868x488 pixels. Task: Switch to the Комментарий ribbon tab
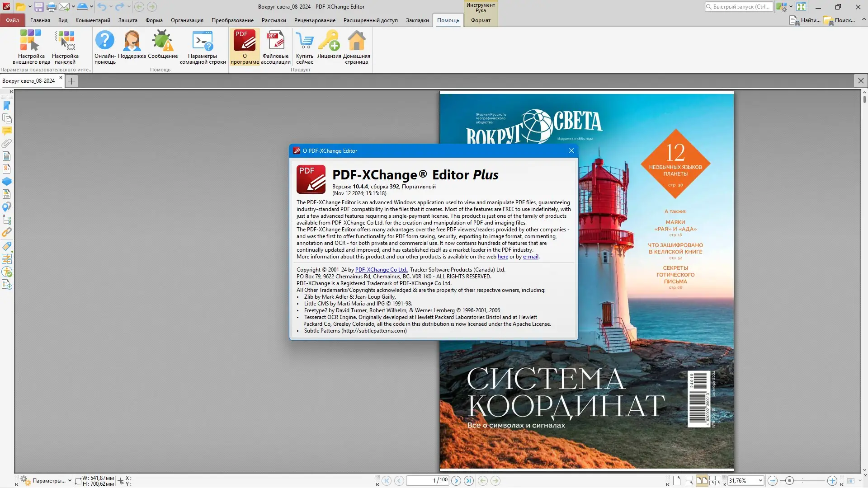click(93, 20)
